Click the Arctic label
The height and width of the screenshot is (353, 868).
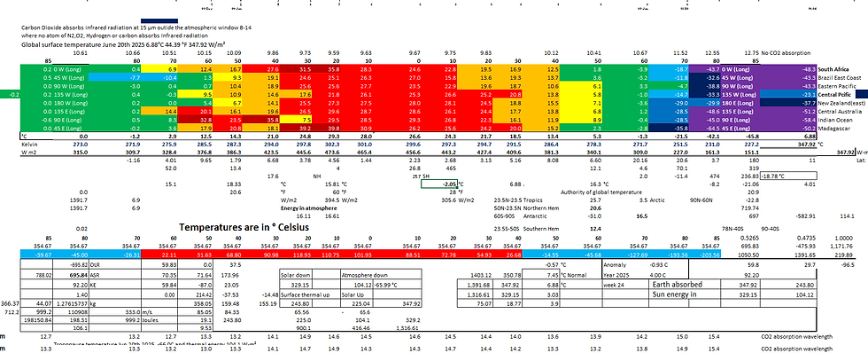tap(658, 200)
